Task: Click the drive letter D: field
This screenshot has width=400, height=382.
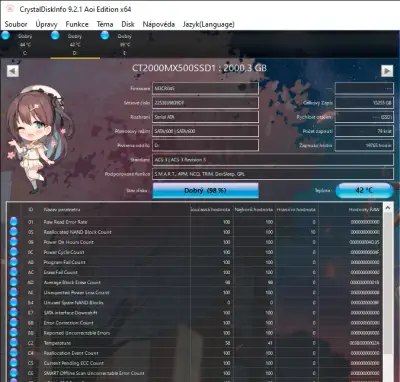Action: 205,145
